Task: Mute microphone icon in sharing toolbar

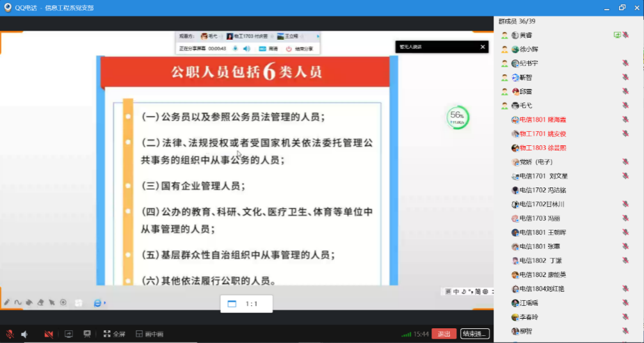Action: click(235, 49)
